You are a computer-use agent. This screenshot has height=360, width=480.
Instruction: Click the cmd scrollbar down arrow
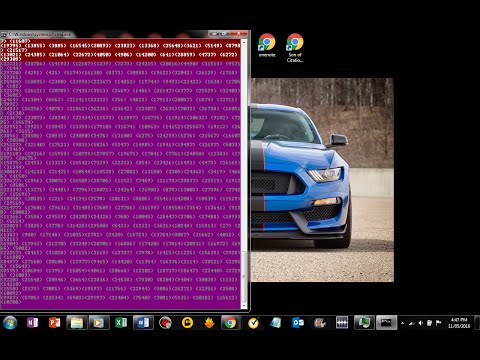(244, 306)
